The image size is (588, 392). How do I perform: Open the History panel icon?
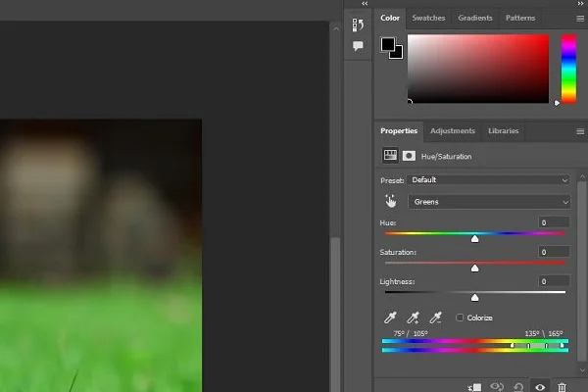358,24
